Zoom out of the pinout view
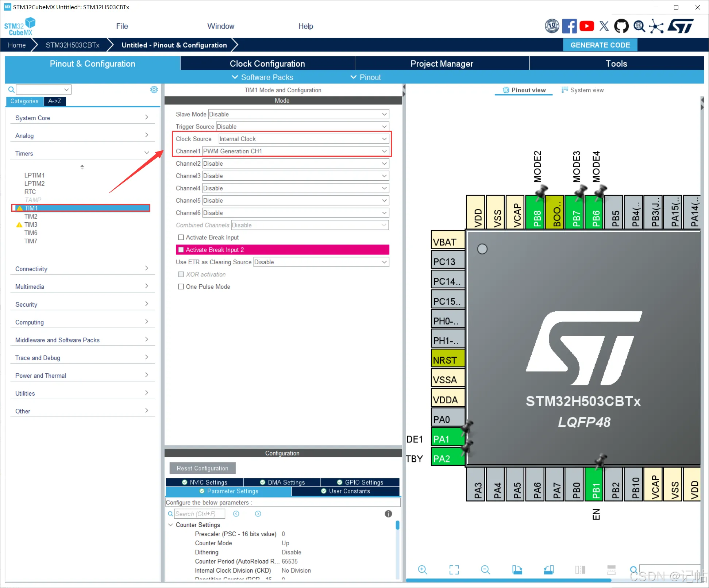Image resolution: width=709 pixels, height=588 pixels. click(485, 570)
